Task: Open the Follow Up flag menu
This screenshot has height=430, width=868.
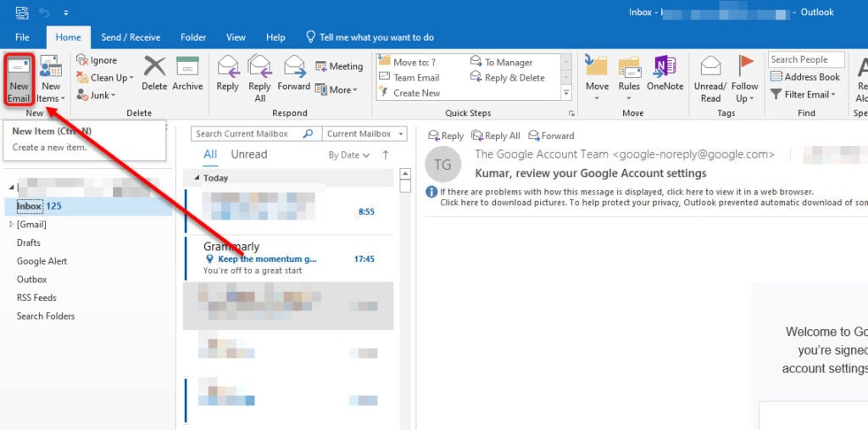Action: (744, 79)
